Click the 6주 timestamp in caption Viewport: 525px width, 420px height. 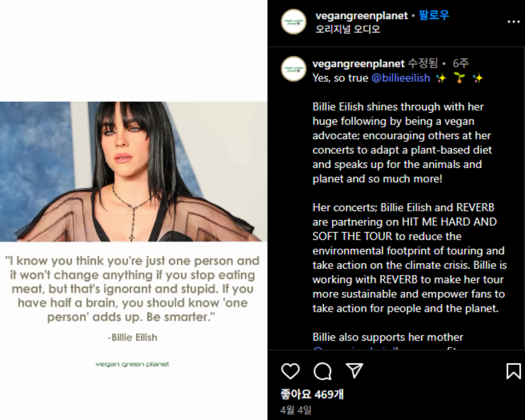461,63
